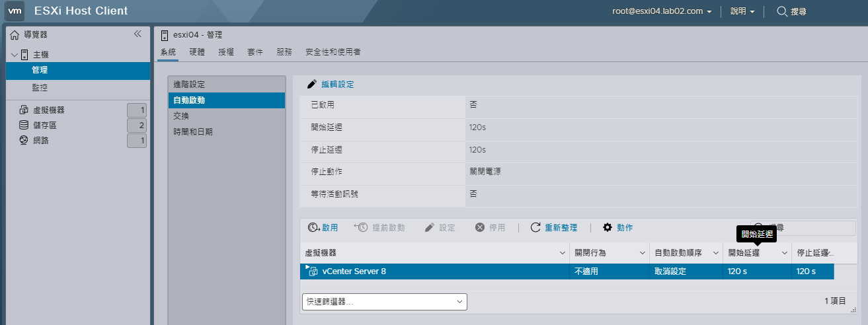Click the vCenter Server 8 VM icon
868x325 pixels.
pos(313,271)
